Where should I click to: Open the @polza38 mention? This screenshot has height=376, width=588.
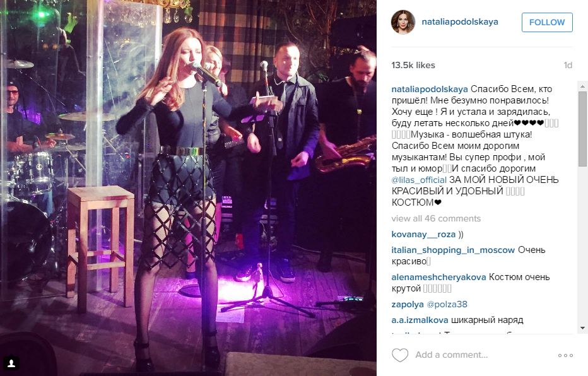coord(447,305)
